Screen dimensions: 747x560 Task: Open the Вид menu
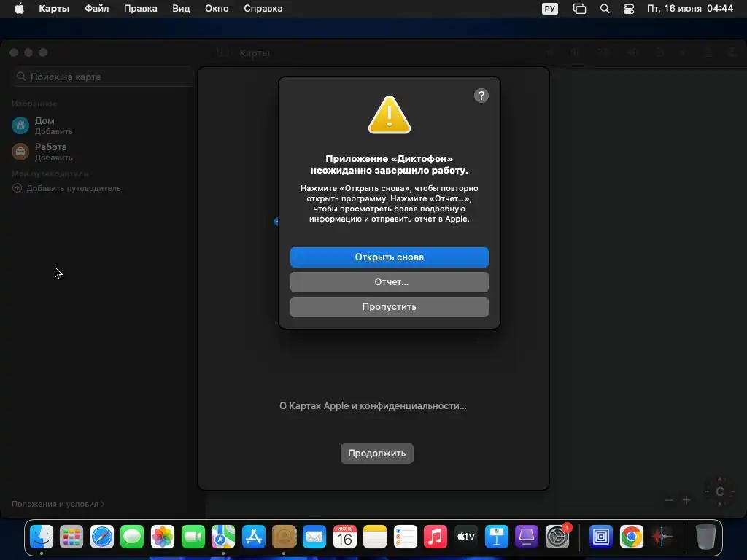pos(181,9)
